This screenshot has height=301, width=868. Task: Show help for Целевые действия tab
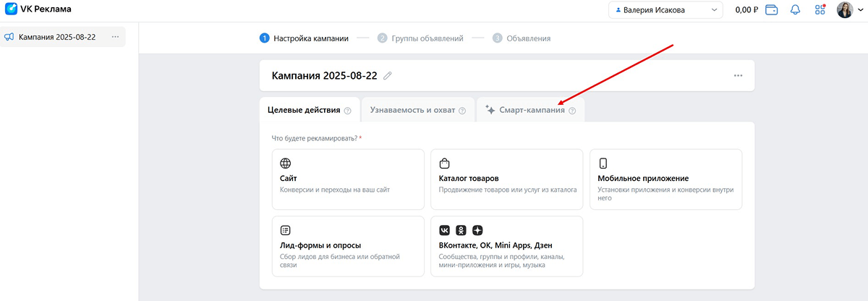point(348,111)
